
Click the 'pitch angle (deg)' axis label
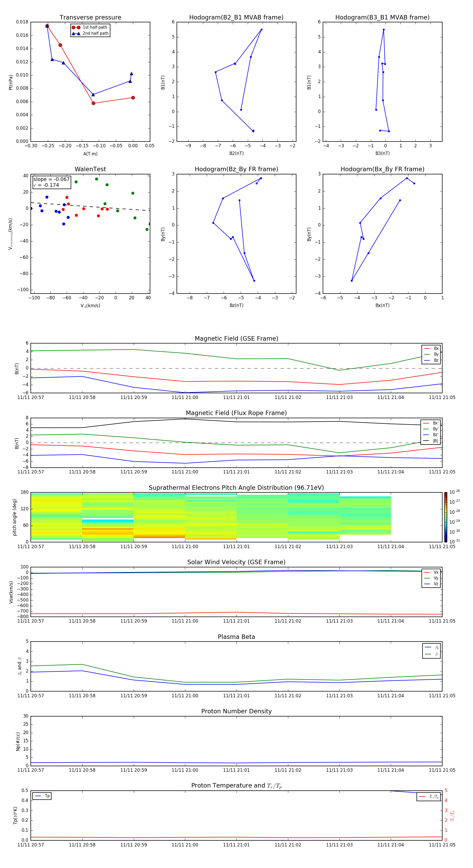point(14,517)
